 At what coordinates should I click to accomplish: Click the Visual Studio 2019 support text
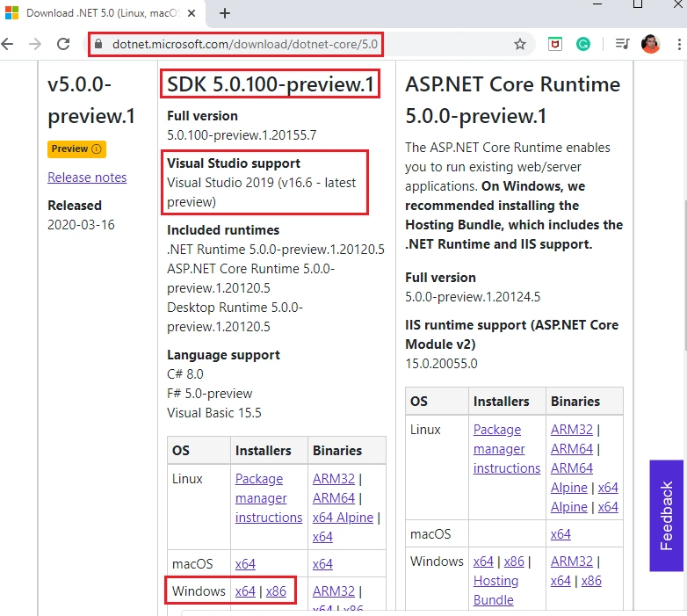click(x=261, y=192)
